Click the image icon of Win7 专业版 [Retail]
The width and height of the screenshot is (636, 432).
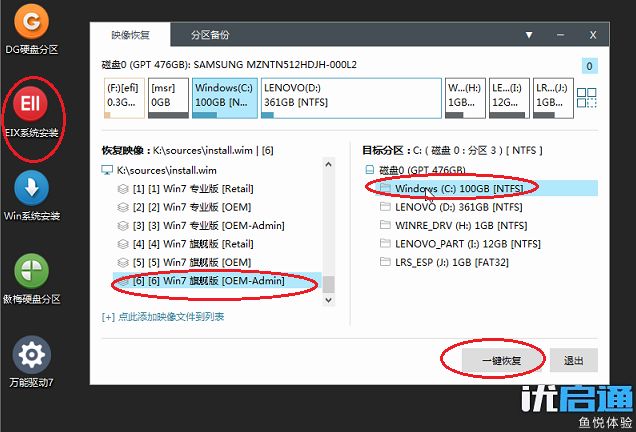123,189
